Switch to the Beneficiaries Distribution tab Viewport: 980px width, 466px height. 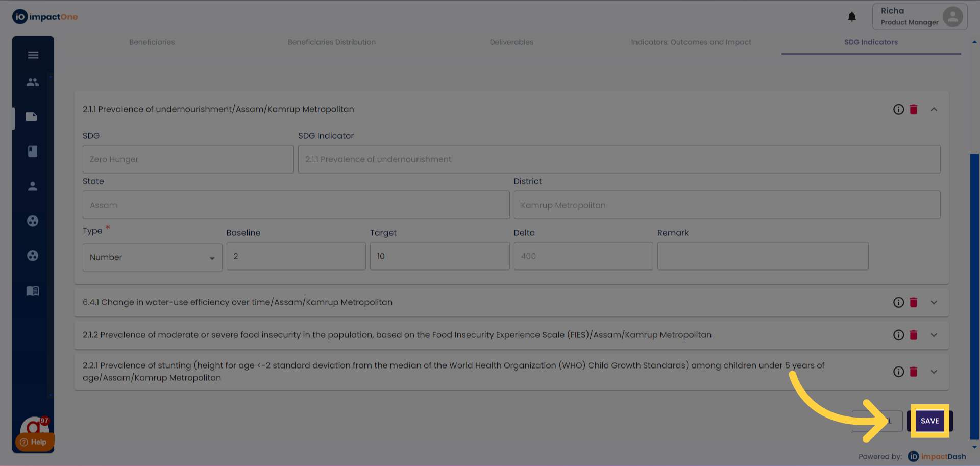coord(331,42)
